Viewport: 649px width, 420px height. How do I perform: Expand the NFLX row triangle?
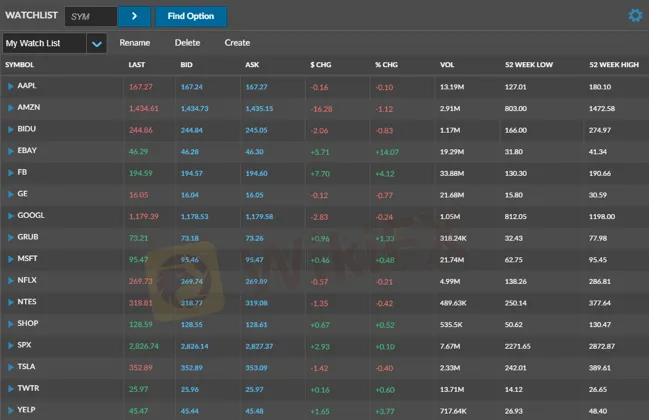pyautogui.click(x=11, y=281)
